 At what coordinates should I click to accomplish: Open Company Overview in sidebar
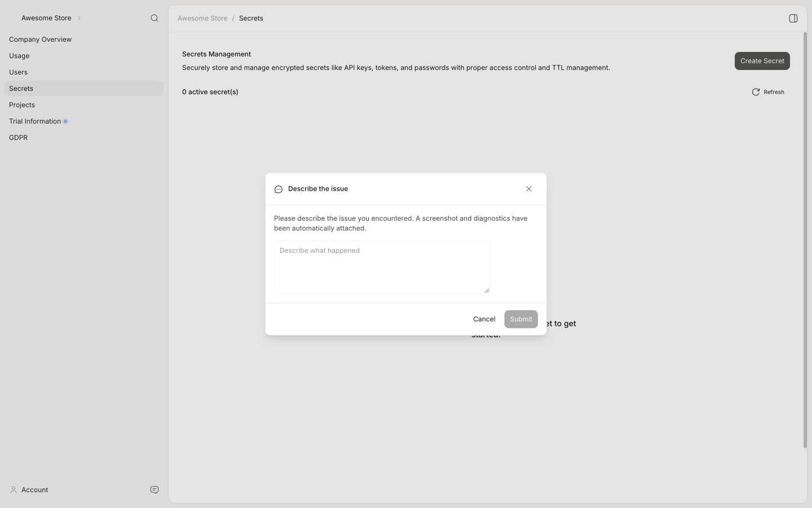(84, 40)
